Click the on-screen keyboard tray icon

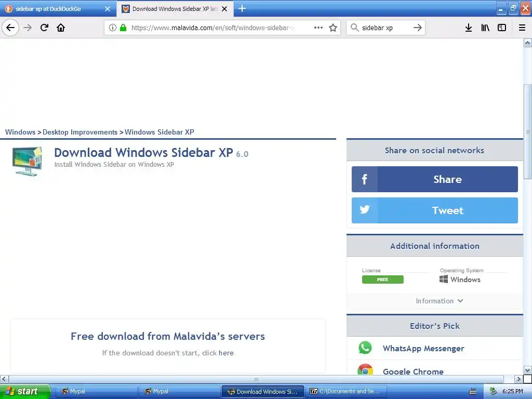[473, 392]
